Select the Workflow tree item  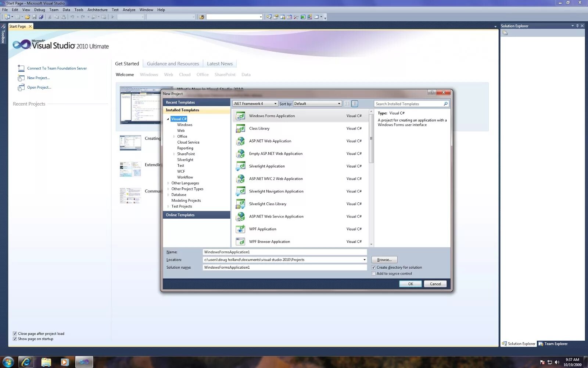pyautogui.click(x=185, y=177)
